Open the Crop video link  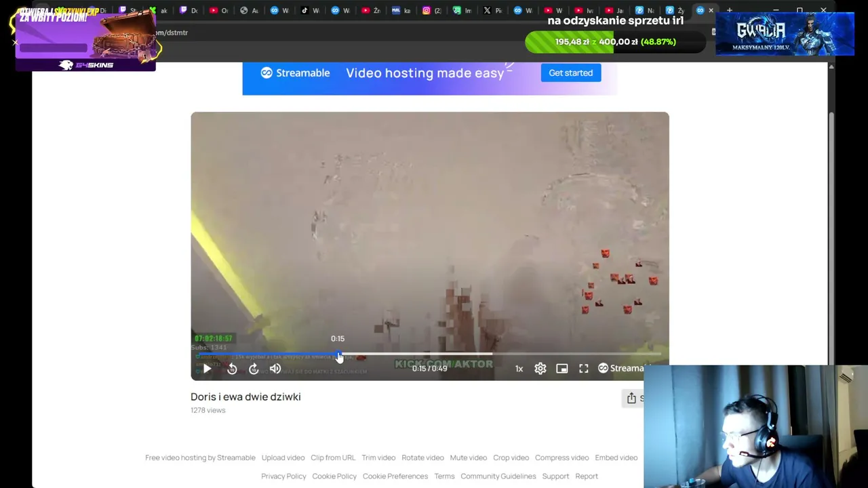point(511,457)
